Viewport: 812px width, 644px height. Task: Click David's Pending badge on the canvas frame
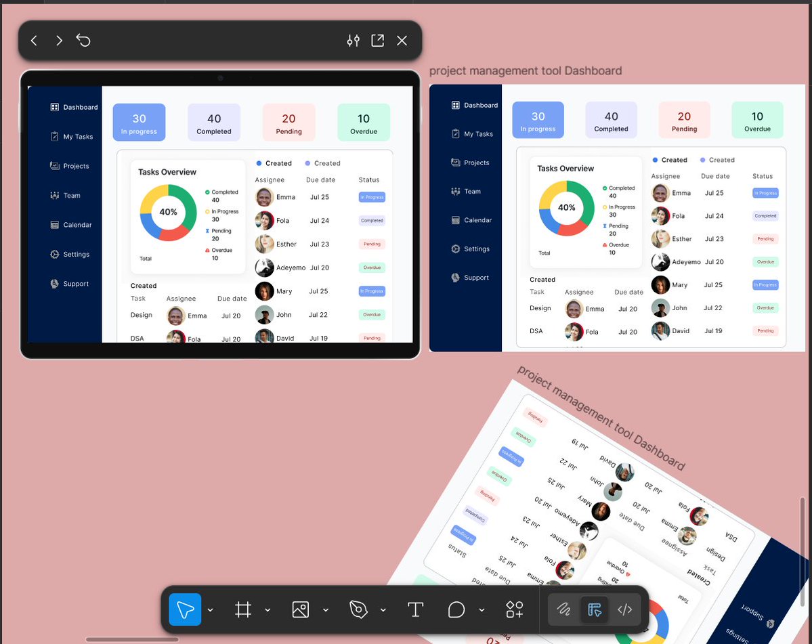click(x=765, y=330)
